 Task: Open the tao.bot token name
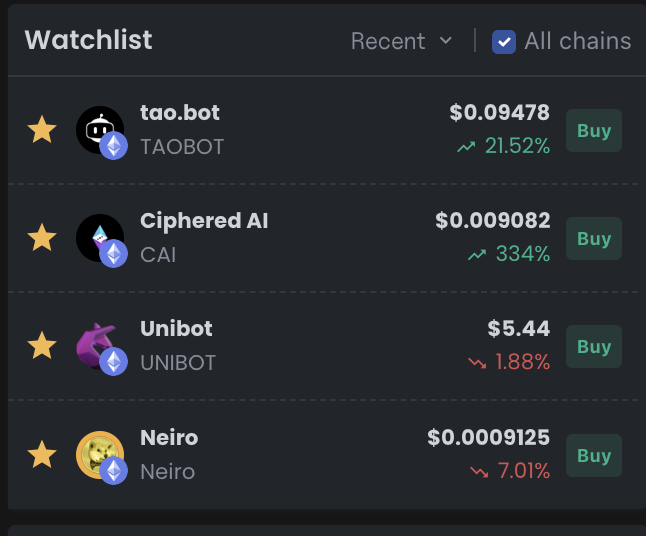(180, 113)
